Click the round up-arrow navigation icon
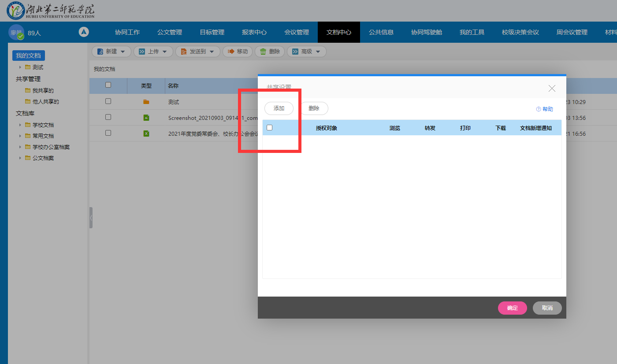617x364 pixels. pos(84,32)
